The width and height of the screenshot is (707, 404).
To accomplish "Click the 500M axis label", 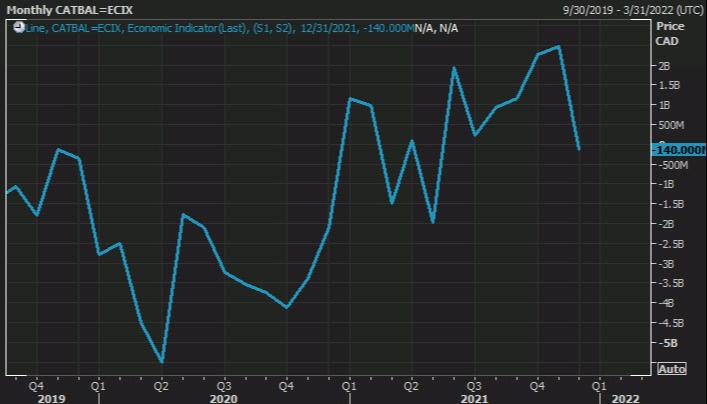I will pos(671,125).
